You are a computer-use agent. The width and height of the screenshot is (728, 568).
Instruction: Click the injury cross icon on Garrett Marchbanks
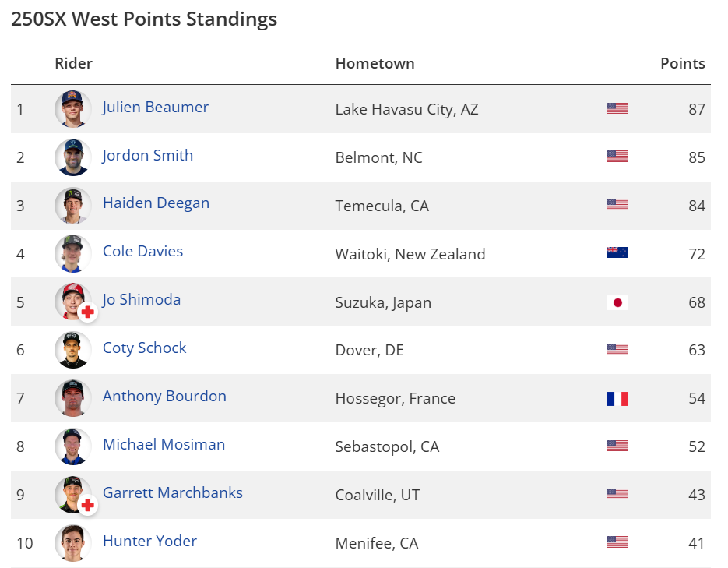[88, 505]
